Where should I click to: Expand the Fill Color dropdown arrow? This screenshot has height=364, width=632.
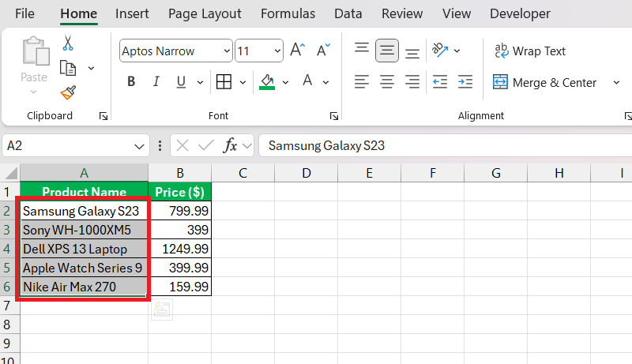coord(285,83)
